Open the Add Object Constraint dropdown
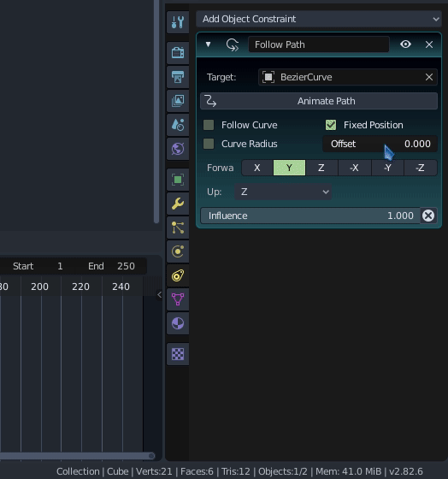The height and width of the screenshot is (479, 448). 319,19
